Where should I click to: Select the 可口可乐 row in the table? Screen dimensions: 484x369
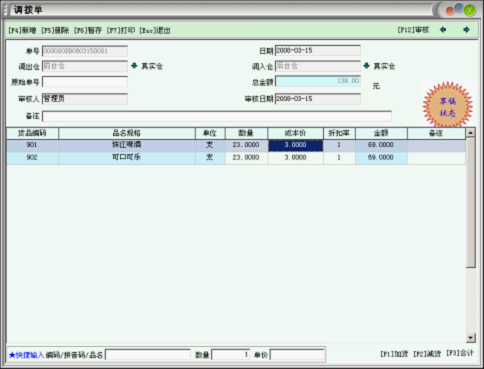click(x=236, y=157)
